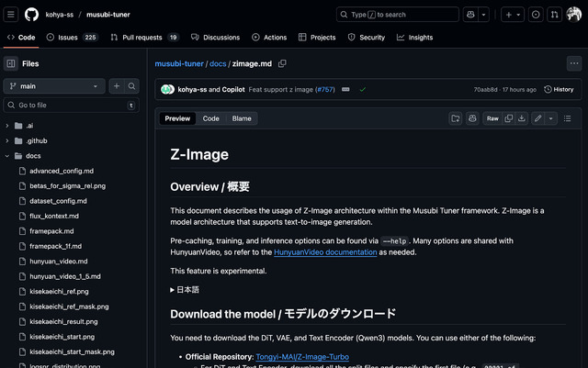Open the main branch dropdown
This screenshot has width=588, height=368.
click(55, 85)
